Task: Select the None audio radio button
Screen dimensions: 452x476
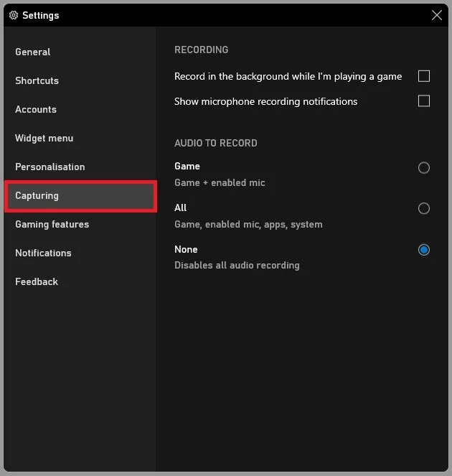Action: (x=424, y=250)
